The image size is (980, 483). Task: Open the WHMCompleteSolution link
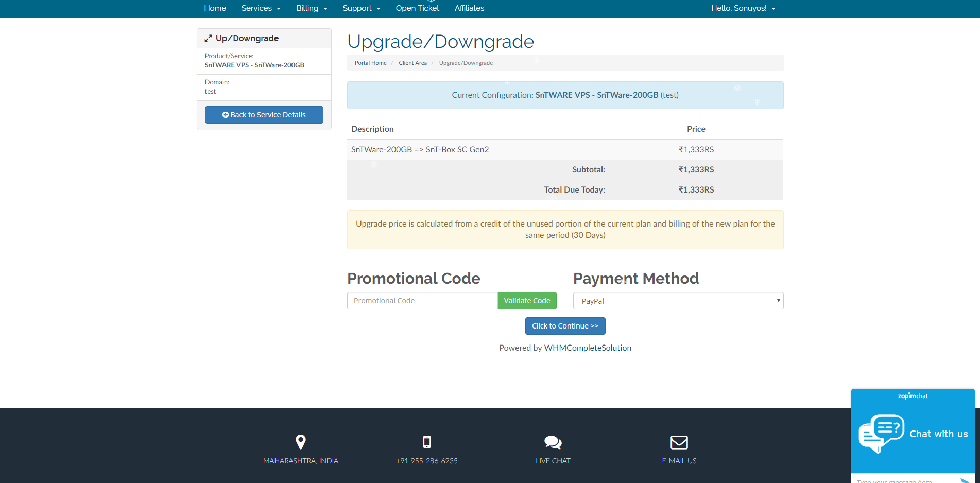[x=588, y=348]
